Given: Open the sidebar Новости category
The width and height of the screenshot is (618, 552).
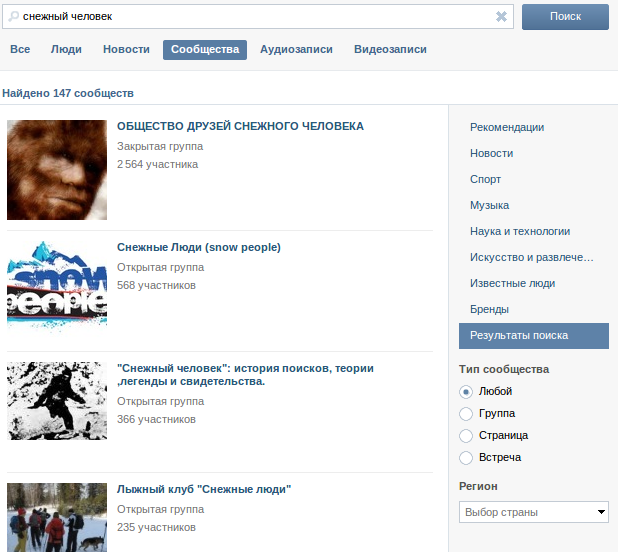Looking at the screenshot, I should 491,153.
